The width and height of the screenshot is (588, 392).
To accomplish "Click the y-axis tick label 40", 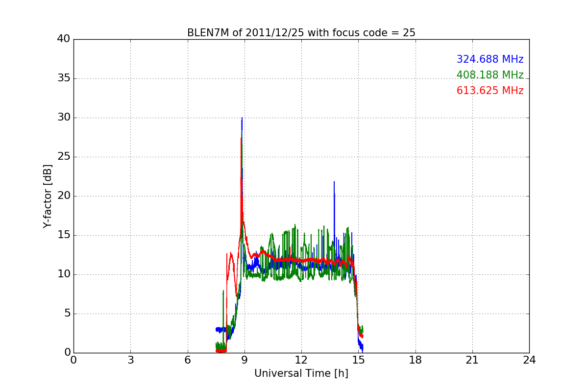I will (x=64, y=39).
